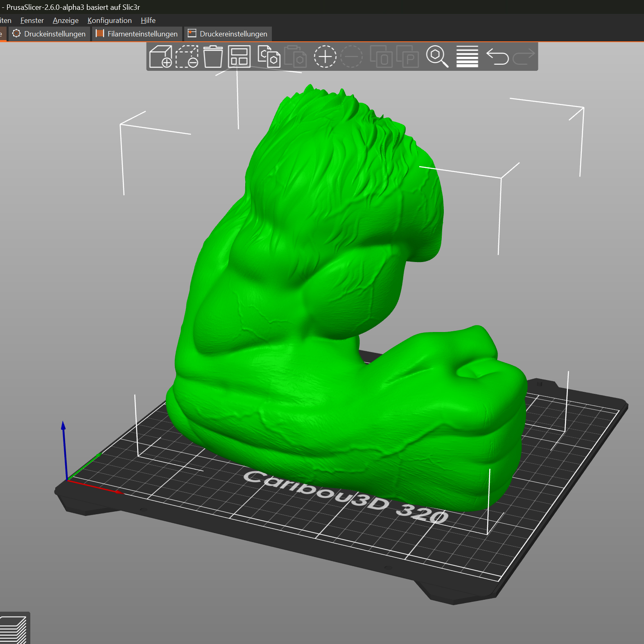Screen dimensions: 644x644
Task: Click the Undo arrow icon
Action: (497, 56)
